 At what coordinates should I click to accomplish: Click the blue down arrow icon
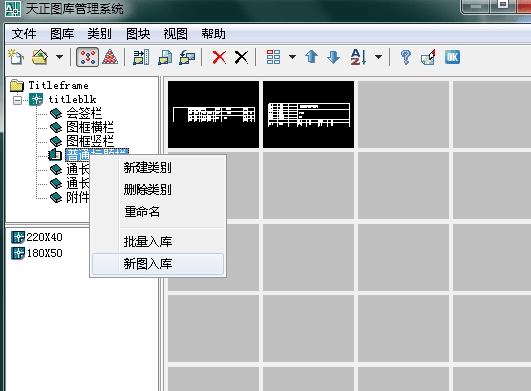pyautogui.click(x=334, y=57)
